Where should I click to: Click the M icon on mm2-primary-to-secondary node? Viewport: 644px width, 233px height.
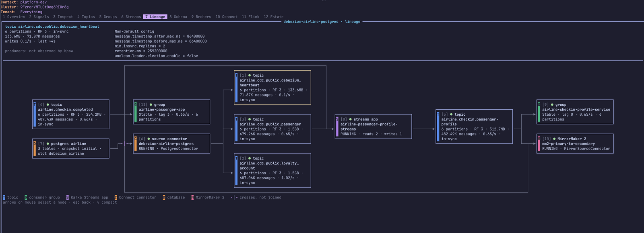539,139
